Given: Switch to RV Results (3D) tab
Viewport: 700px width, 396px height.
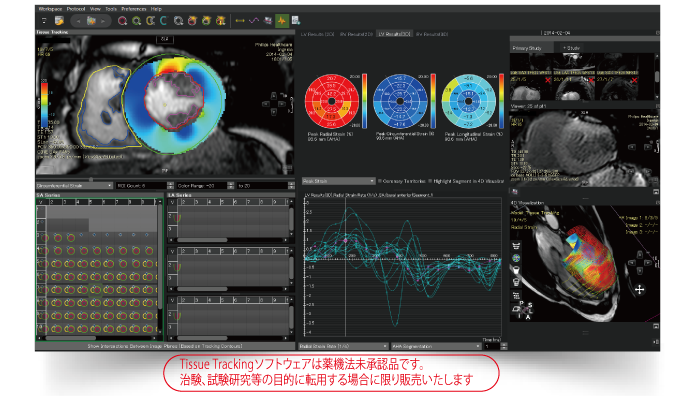Looking at the screenshot, I should pos(432,34).
